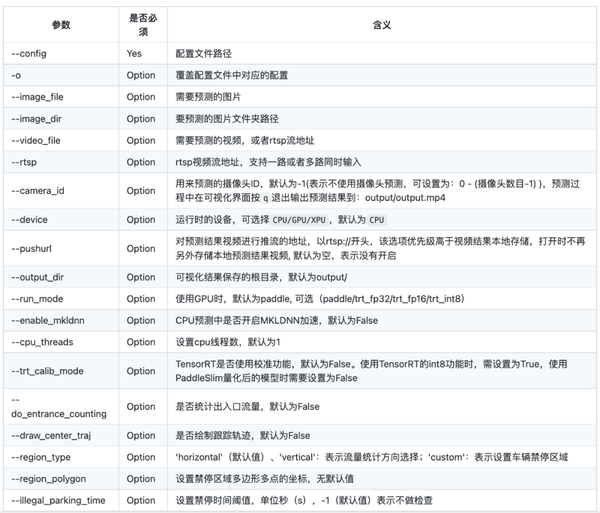The width and height of the screenshot is (600, 513).
Task: Select the --enable_mkldnn parameter cell
Action: click(61, 321)
